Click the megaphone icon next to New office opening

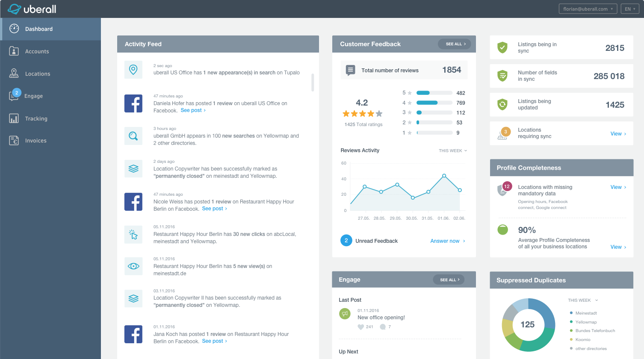click(345, 314)
